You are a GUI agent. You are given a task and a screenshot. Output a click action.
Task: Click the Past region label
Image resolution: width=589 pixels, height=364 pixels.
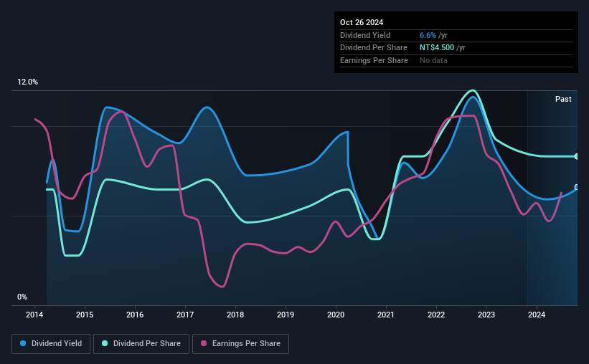pyautogui.click(x=563, y=99)
